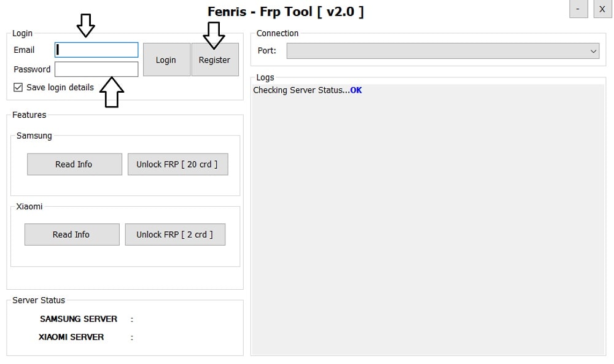Click the up arrow below the Password field
This screenshot has height=364, width=614.
(111, 93)
